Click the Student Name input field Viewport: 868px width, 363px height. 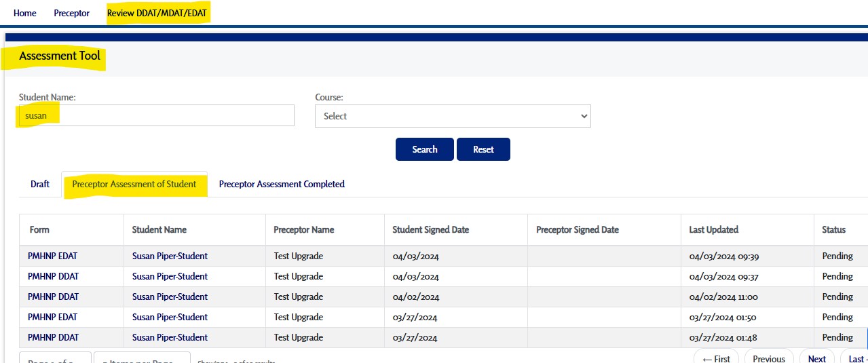[x=156, y=115]
